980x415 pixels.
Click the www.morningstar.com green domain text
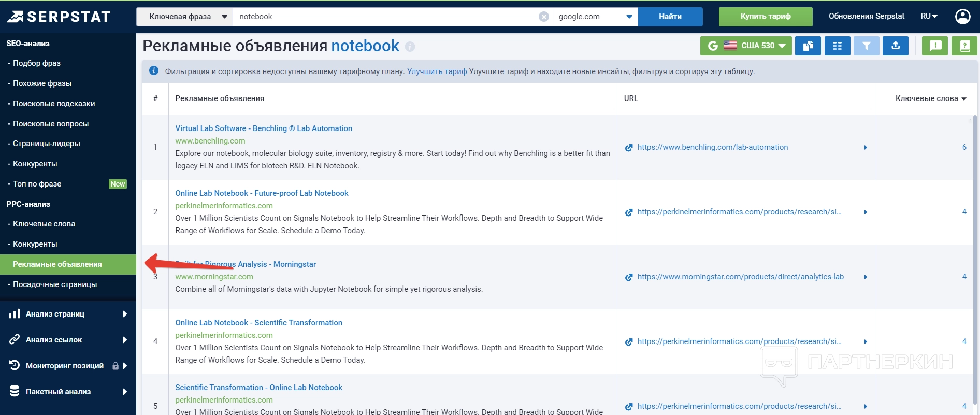[214, 277]
